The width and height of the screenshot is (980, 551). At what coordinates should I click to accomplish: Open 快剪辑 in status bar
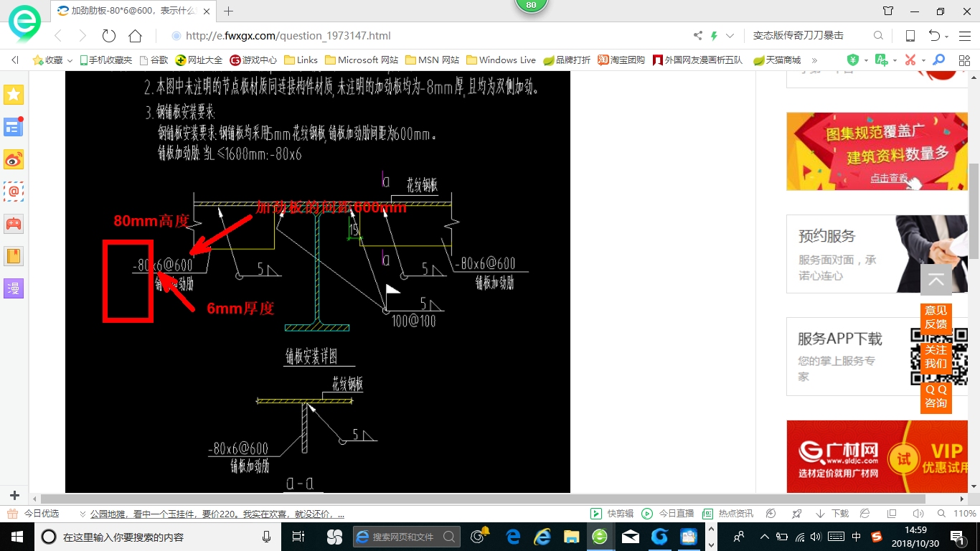point(611,514)
